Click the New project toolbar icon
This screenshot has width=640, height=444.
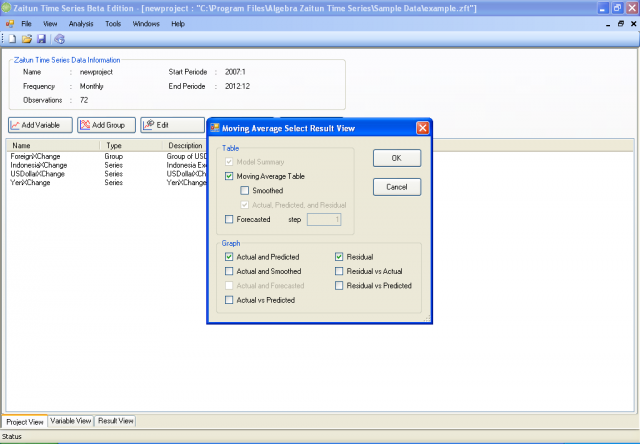(x=13, y=39)
